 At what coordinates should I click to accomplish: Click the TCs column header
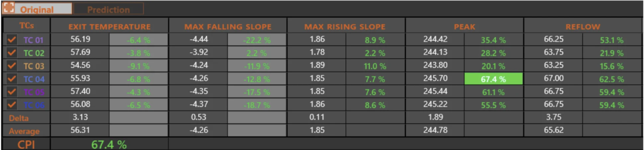pos(27,26)
